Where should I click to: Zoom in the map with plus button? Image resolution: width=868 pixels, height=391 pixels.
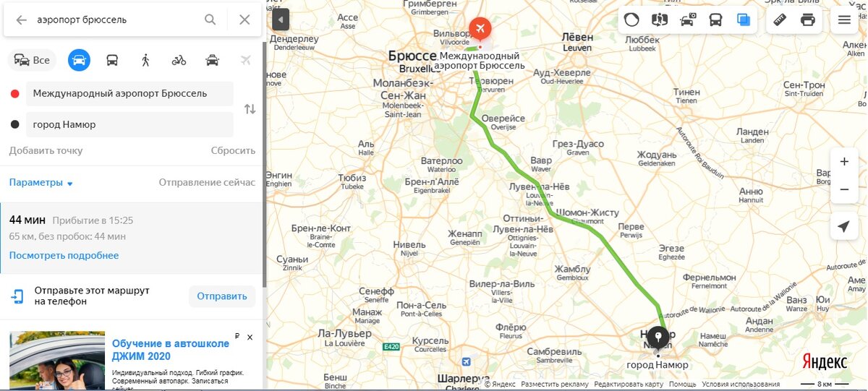844,162
